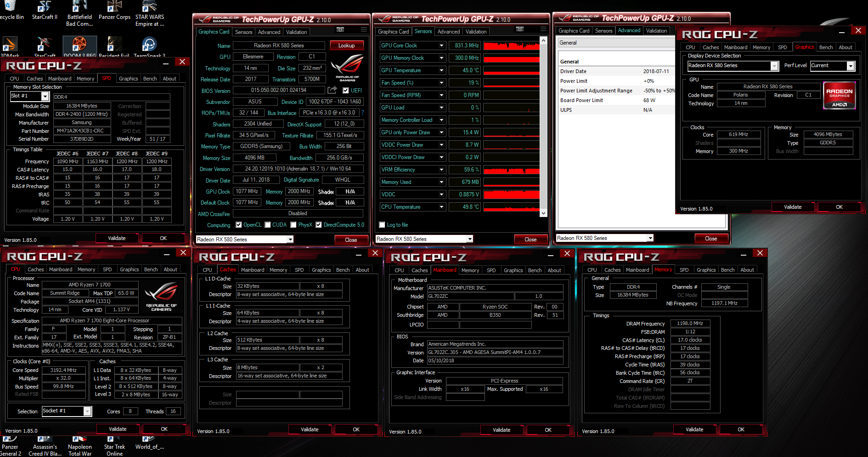Select the Panzer General 2 desktop icon
Screen dimensions: 868x457
[10, 447]
